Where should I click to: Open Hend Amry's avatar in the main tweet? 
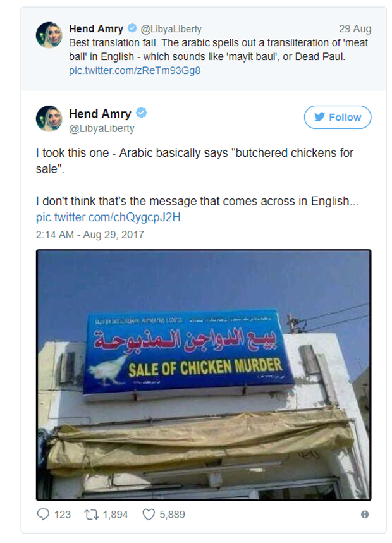click(49, 119)
